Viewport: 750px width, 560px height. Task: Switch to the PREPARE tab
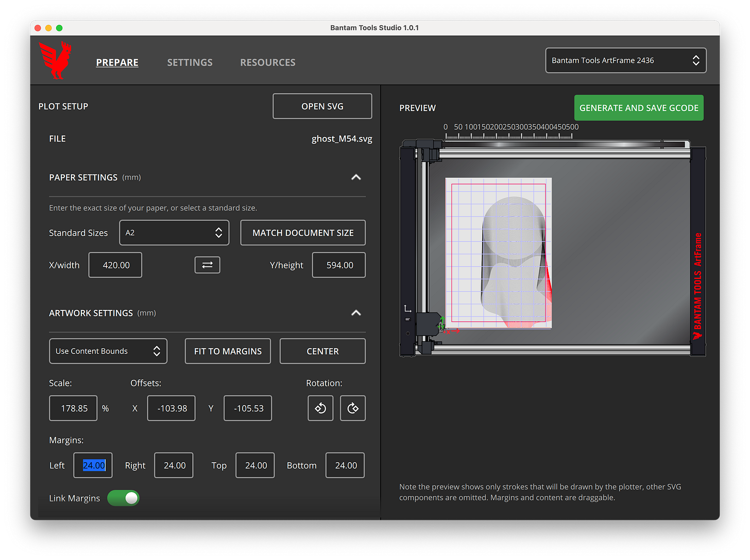tap(117, 62)
